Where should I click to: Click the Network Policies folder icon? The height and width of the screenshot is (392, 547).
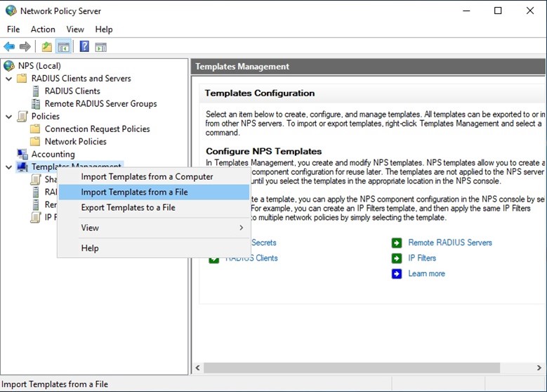coord(35,142)
